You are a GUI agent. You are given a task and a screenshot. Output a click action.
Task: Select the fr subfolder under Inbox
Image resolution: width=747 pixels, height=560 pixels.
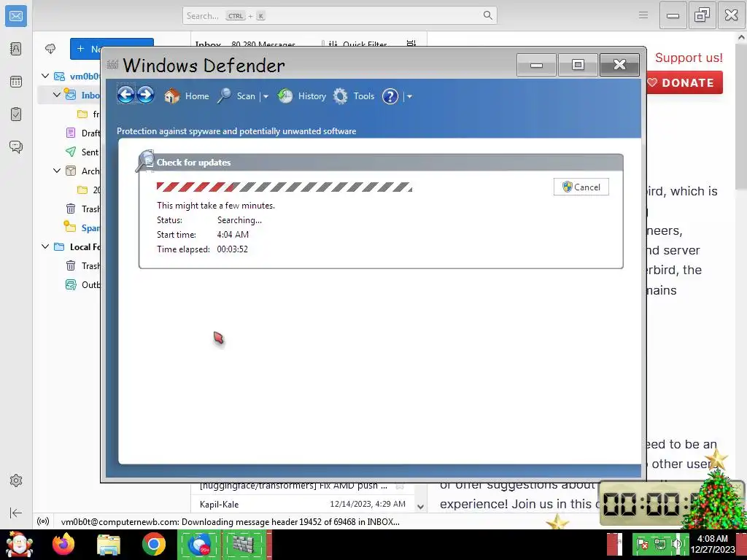click(88, 114)
